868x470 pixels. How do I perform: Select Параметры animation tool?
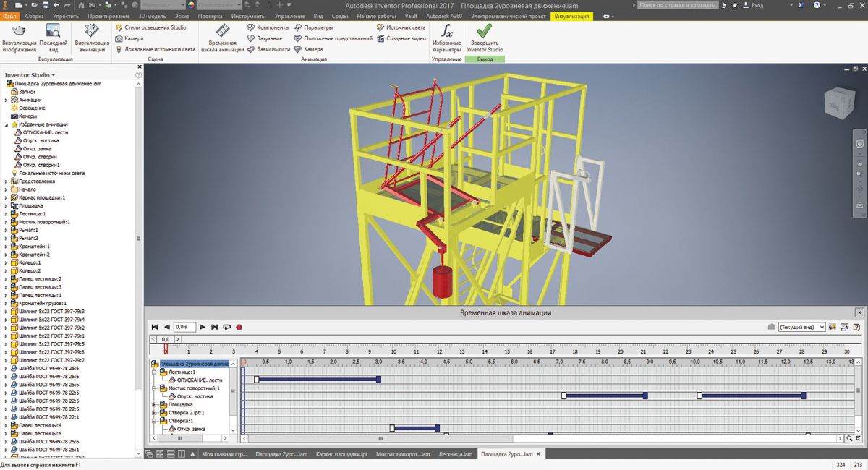tap(313, 27)
